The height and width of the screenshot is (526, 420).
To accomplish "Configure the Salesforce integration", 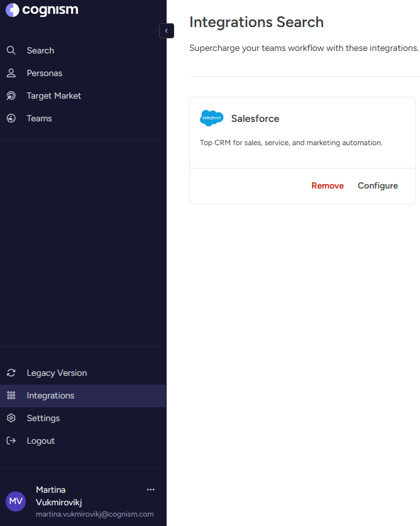I will (378, 185).
